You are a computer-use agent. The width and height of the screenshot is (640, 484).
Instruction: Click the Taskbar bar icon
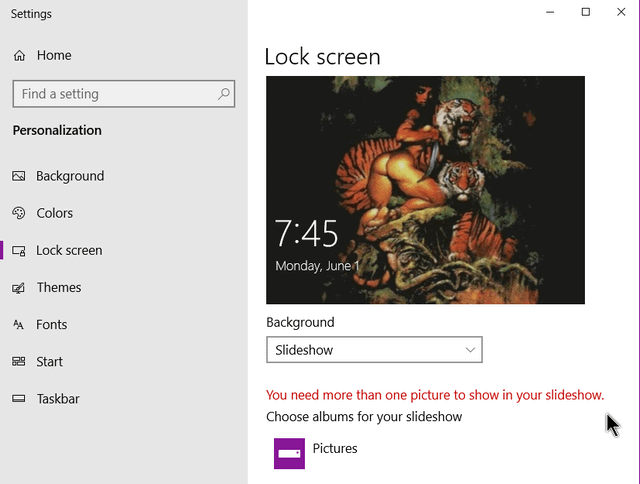[x=19, y=399]
